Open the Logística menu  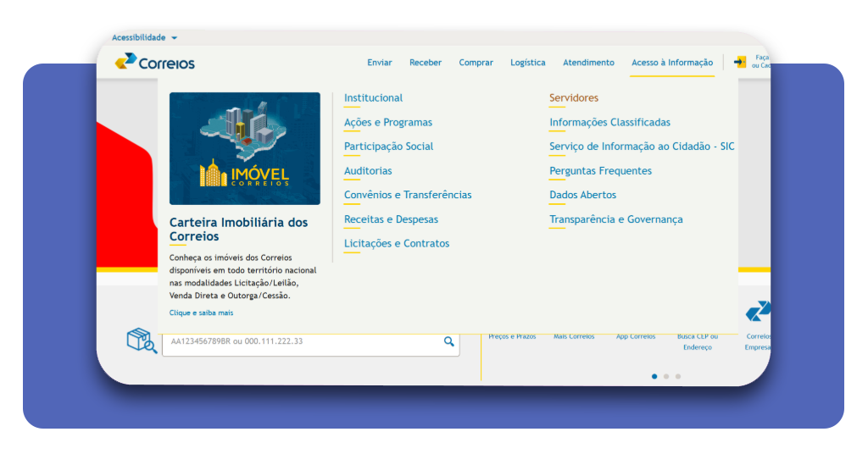[x=528, y=63]
